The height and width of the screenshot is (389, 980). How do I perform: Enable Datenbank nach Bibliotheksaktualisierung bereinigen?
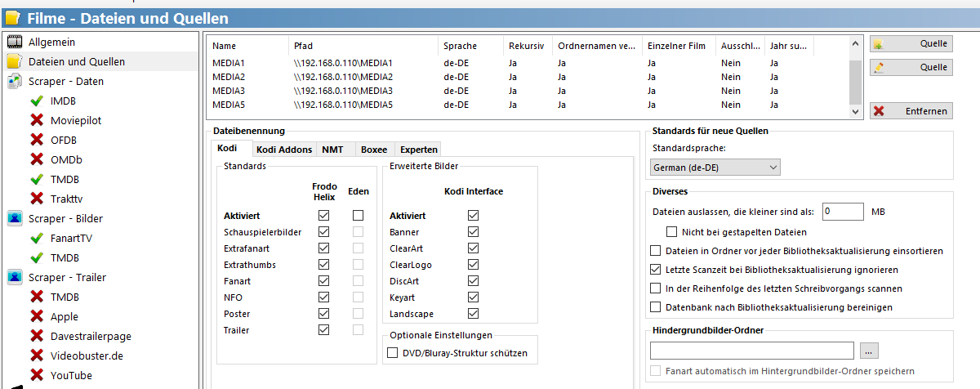(x=655, y=307)
